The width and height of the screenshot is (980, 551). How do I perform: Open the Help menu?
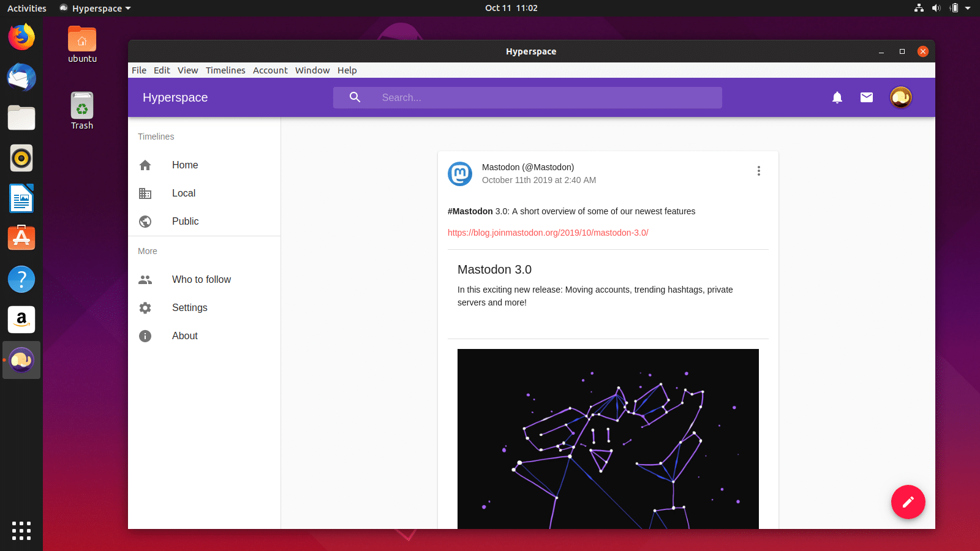(x=347, y=70)
